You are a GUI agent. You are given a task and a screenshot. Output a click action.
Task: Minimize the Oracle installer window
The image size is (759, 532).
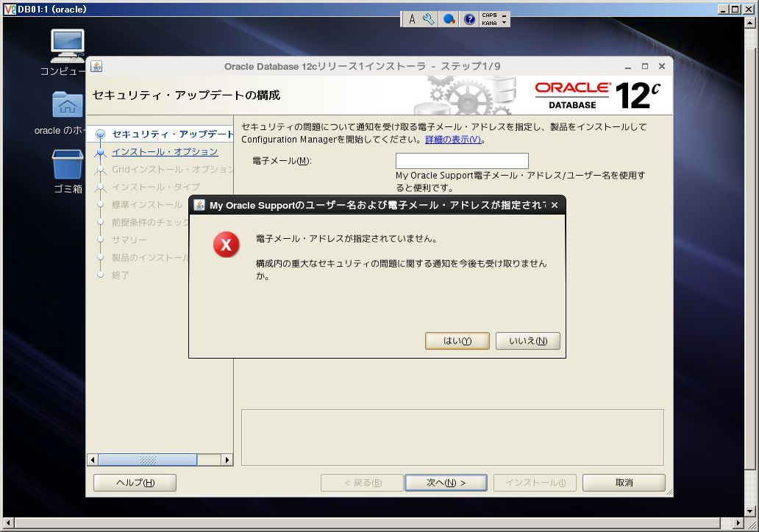point(628,67)
